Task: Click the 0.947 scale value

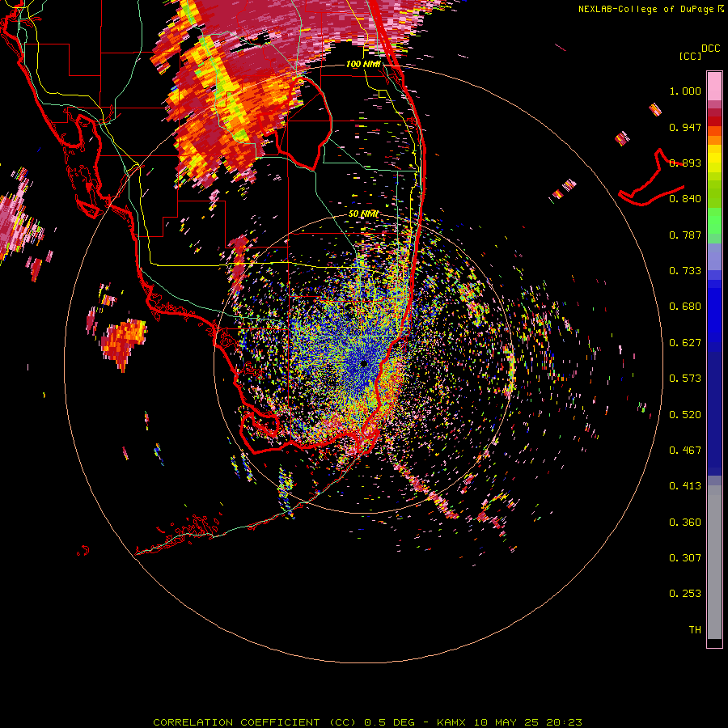Action: click(x=685, y=127)
